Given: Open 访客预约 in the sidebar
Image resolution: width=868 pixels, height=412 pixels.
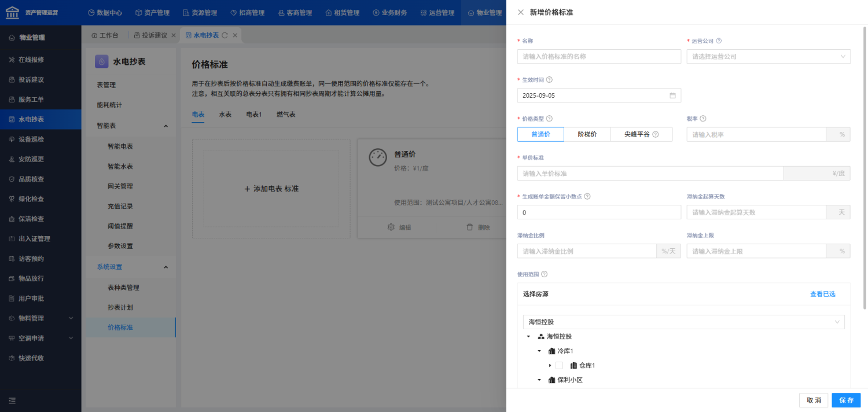Looking at the screenshot, I should click(41, 259).
